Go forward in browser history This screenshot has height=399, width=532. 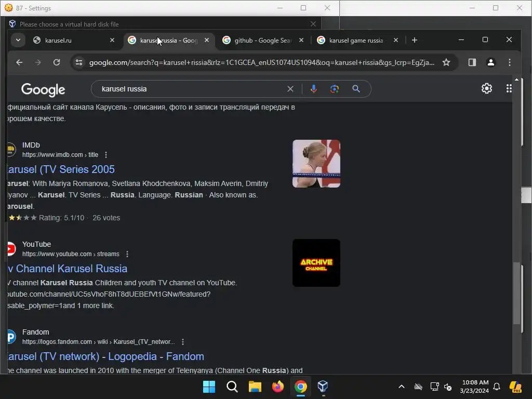coord(38,62)
